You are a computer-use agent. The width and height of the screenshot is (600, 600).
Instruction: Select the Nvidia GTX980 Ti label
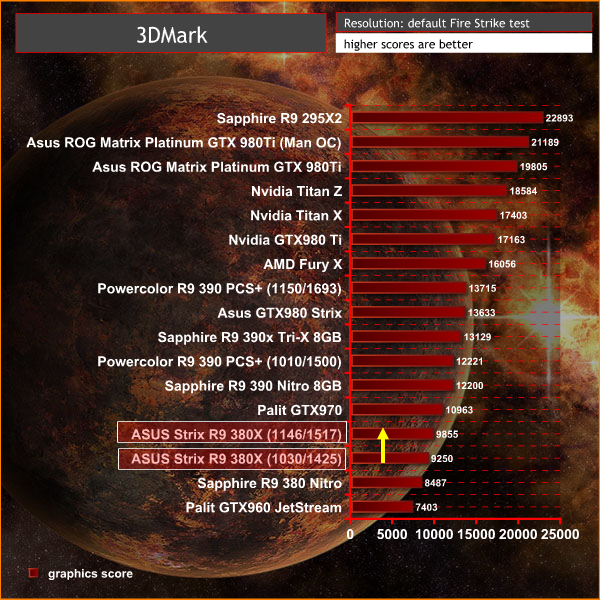pyautogui.click(x=285, y=240)
